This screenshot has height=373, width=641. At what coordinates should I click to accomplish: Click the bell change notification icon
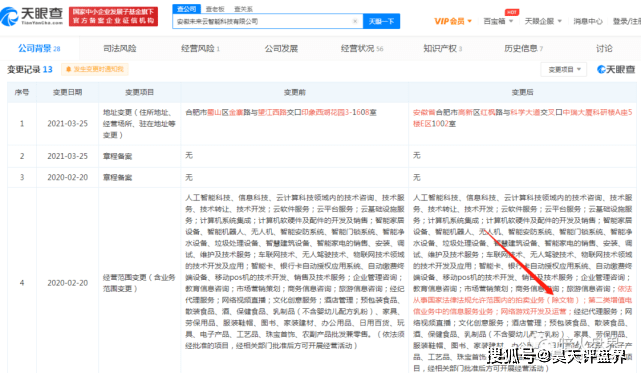click(69, 69)
